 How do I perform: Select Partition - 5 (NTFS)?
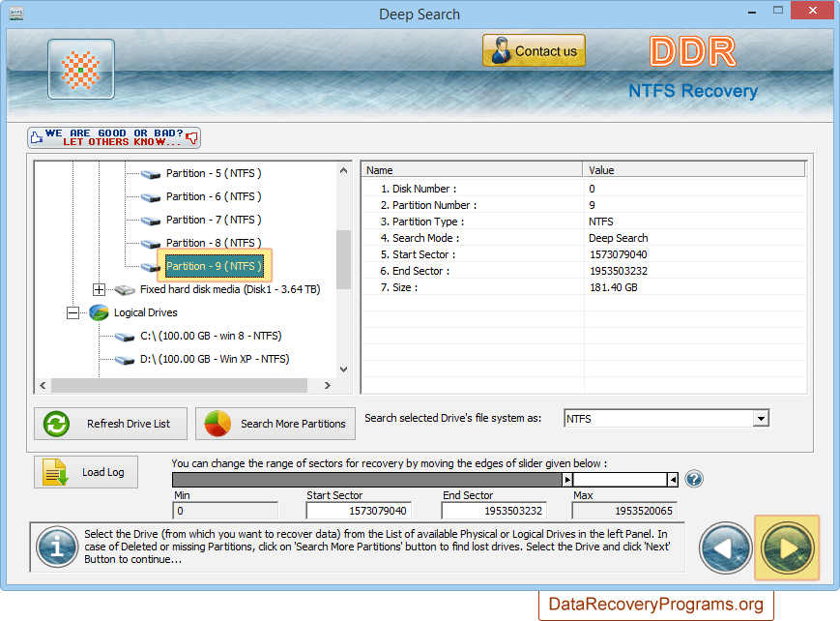[x=214, y=173]
